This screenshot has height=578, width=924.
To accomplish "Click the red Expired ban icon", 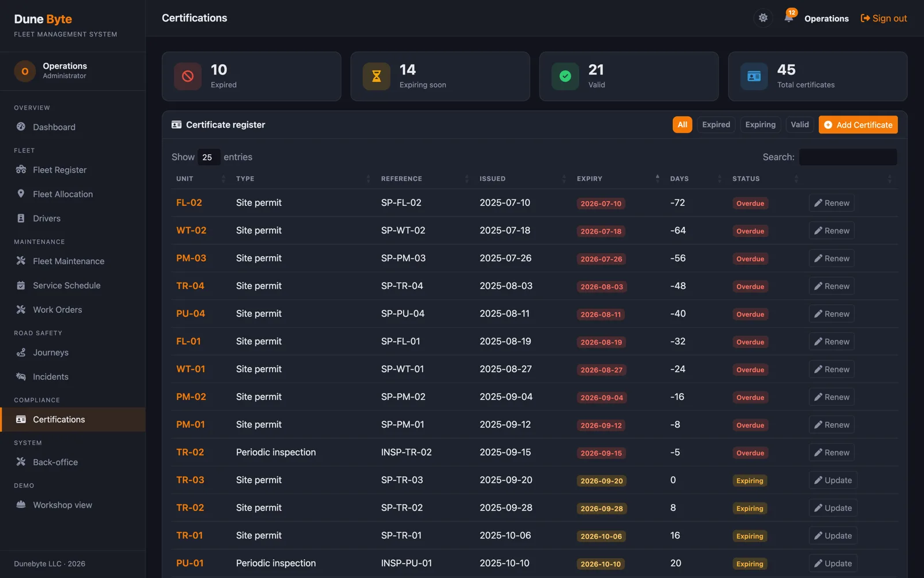I will tap(188, 76).
